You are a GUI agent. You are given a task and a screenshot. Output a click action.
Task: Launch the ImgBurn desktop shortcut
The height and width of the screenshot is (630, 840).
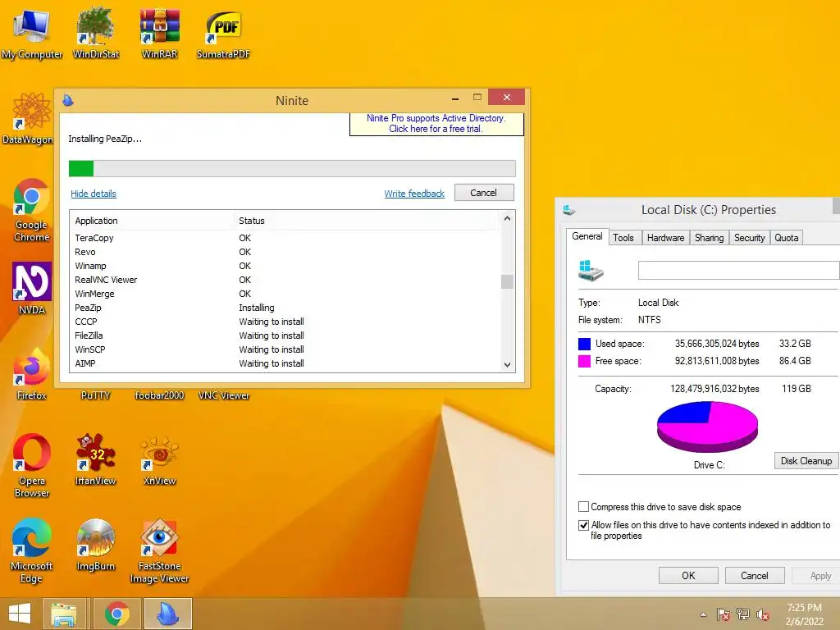coord(96,546)
